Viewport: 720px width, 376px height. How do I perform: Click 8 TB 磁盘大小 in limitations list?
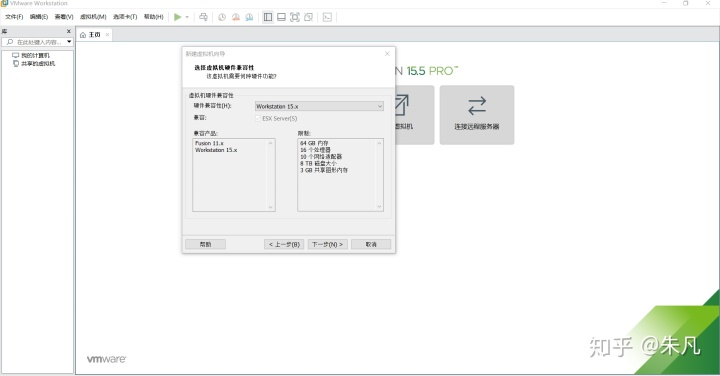click(x=318, y=163)
